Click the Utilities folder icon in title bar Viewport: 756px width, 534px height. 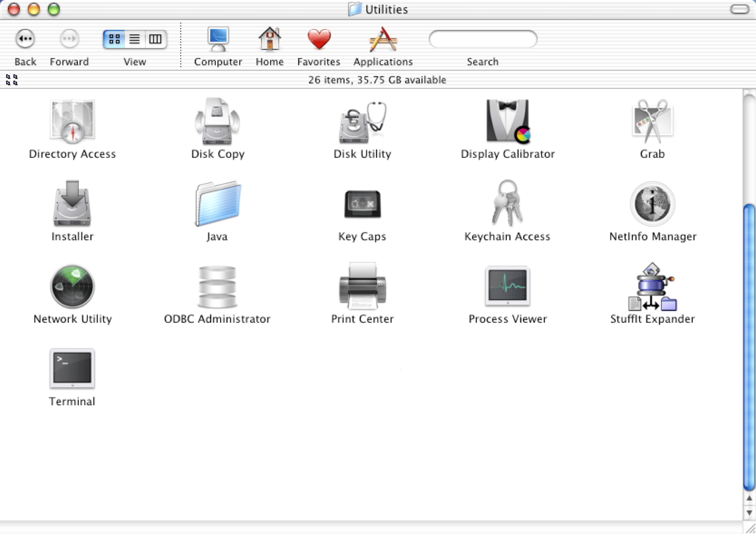point(355,9)
